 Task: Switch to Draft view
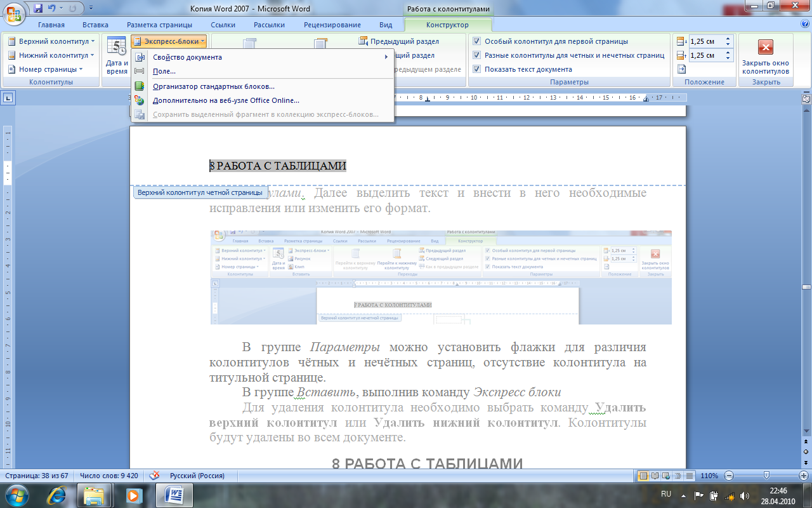tap(689, 476)
